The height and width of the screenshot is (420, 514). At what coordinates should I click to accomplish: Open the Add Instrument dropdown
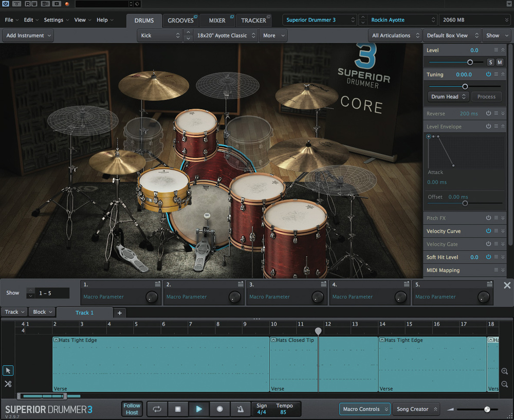coord(28,35)
